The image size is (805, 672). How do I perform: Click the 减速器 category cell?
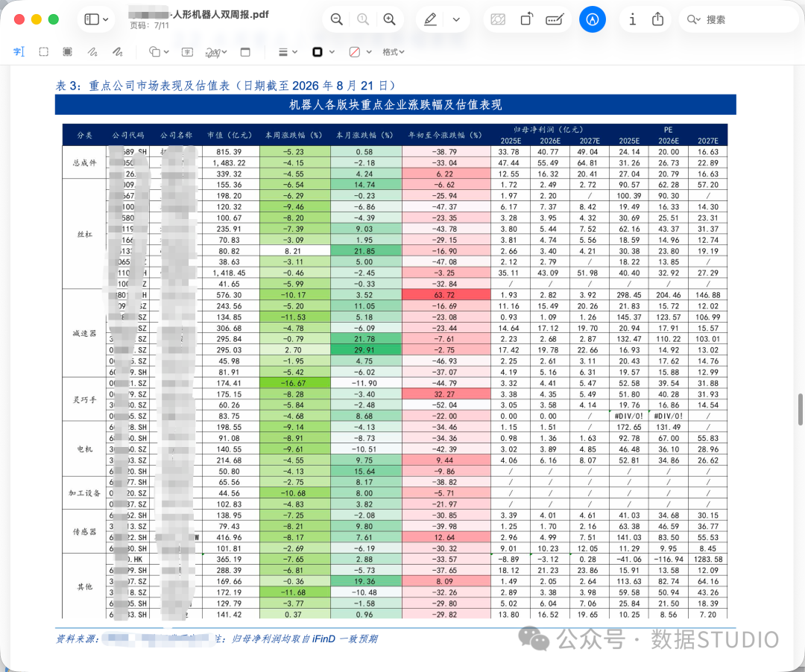[x=85, y=334]
